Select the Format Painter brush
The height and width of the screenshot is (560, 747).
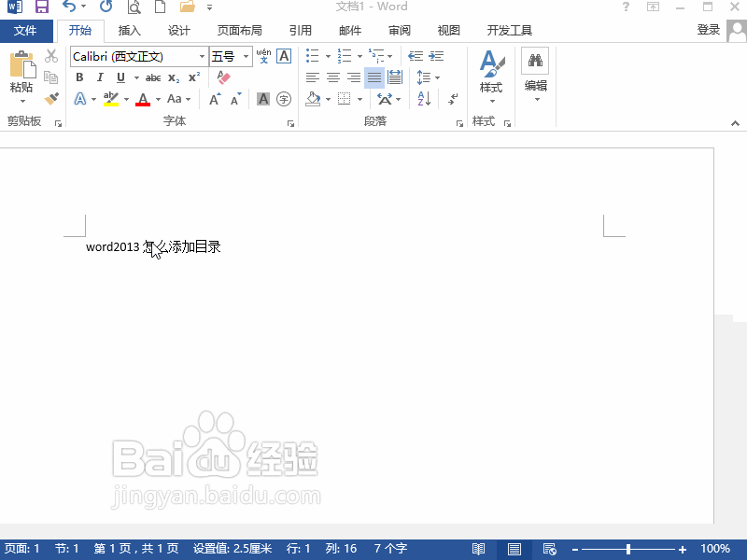(51, 99)
